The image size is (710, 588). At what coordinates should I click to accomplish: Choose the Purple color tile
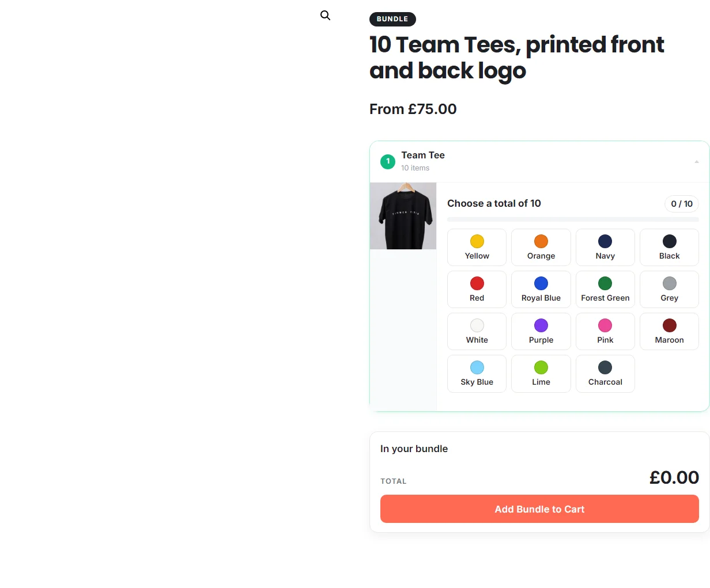(x=541, y=332)
